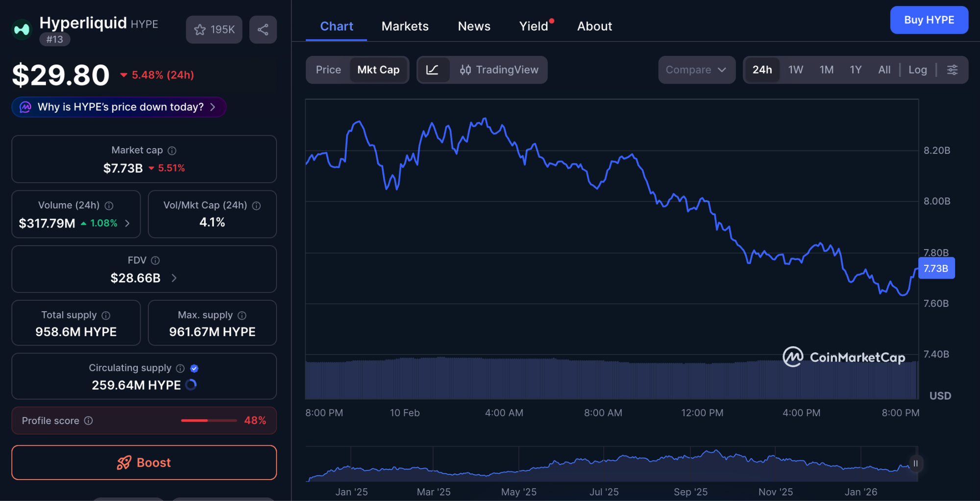Switch to candlestick TradingView chart icon
Screen dimensions: 980x501
point(466,70)
